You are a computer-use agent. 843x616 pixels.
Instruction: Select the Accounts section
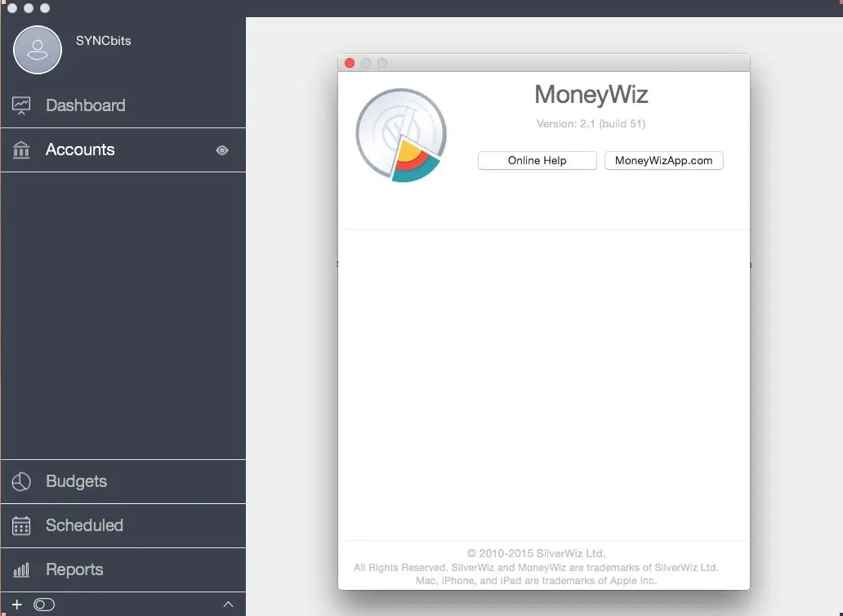point(123,150)
